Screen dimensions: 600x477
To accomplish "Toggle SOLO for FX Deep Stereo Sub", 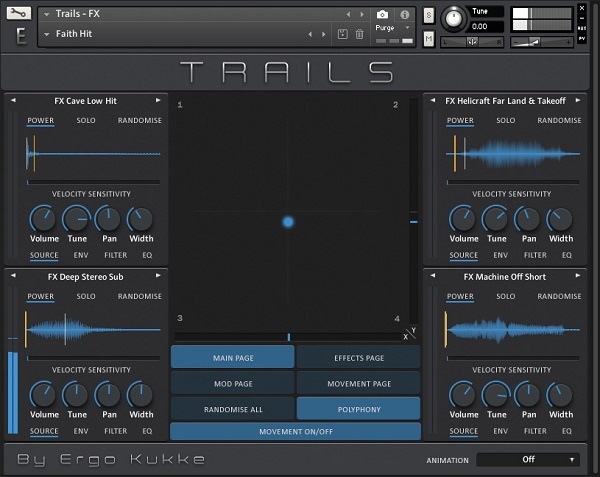I will coord(86,296).
